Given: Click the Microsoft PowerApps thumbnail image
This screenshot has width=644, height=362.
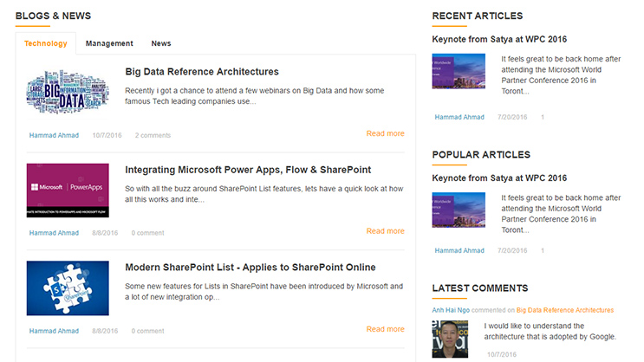Looking at the screenshot, I should pyautogui.click(x=68, y=191).
